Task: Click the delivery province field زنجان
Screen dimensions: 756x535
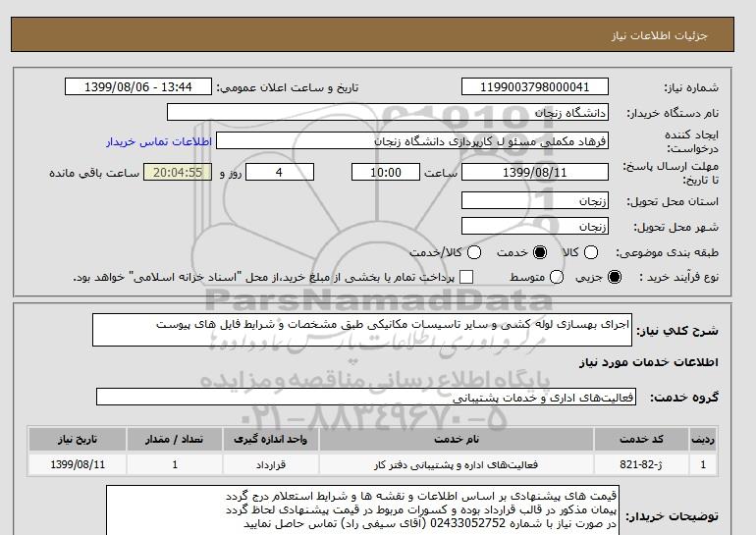Action: pos(535,200)
